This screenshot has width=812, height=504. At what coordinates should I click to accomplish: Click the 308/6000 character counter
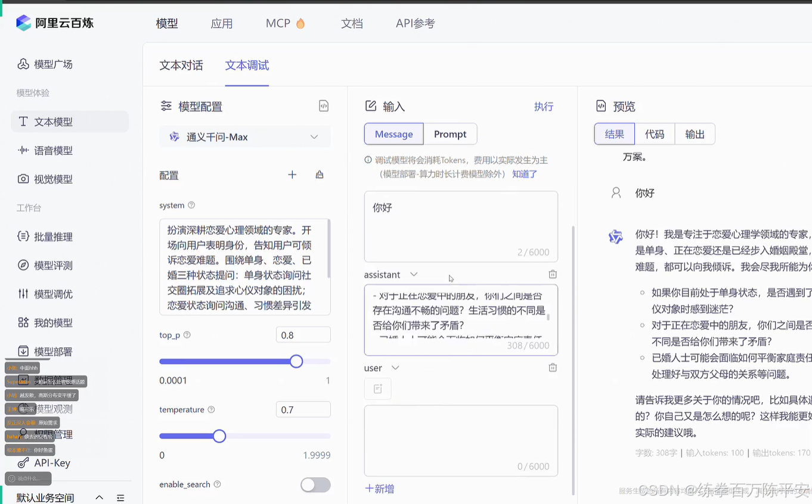528,346
